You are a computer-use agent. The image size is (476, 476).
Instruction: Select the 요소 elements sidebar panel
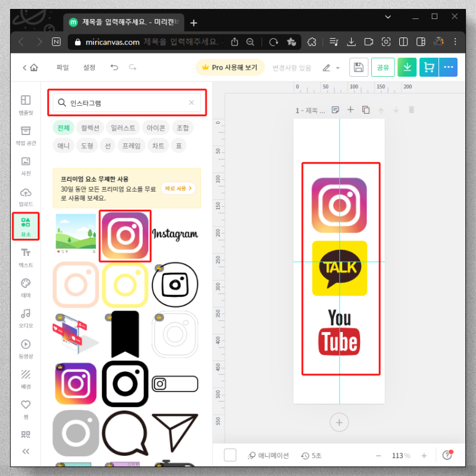click(x=26, y=227)
